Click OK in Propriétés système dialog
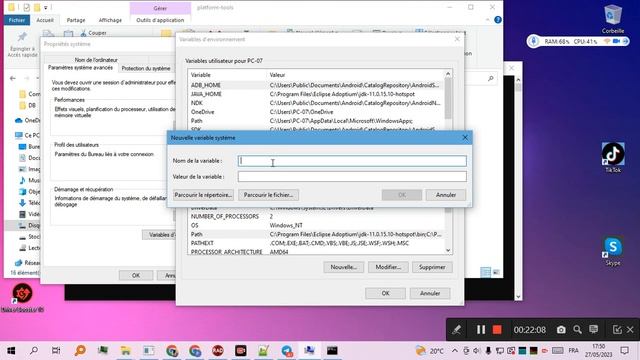This screenshot has height=360, width=640. pyautogui.click(x=136, y=276)
